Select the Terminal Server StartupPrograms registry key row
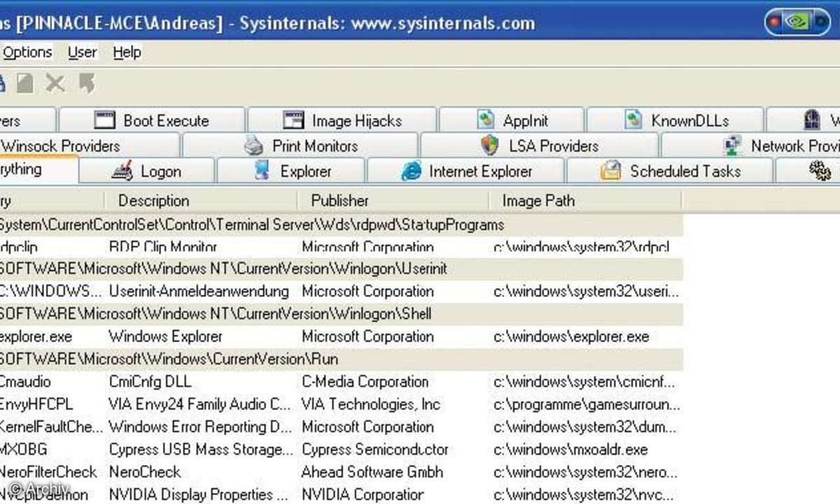Viewport: 840px width, 504px height. coord(341,225)
